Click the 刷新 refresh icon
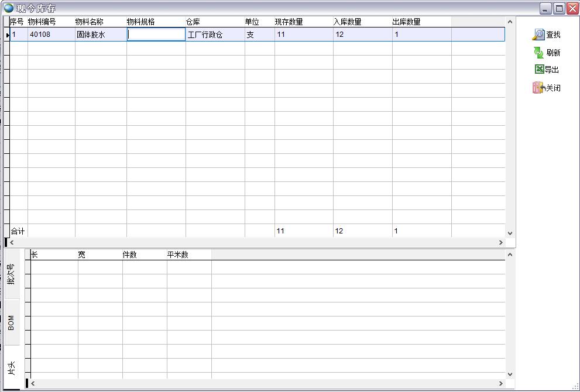This screenshot has height=392, width=580. tap(538, 53)
